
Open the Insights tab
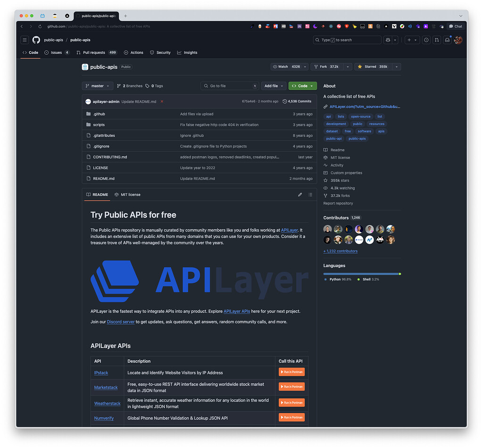187,53
